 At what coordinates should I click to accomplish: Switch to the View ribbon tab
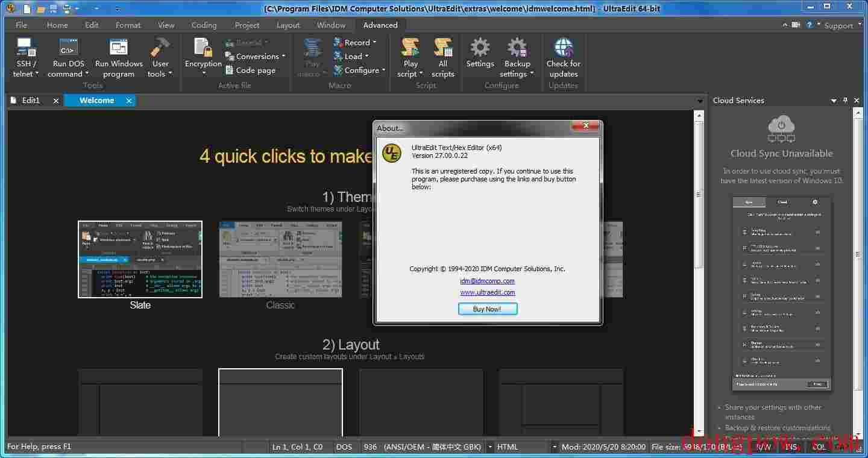[166, 25]
